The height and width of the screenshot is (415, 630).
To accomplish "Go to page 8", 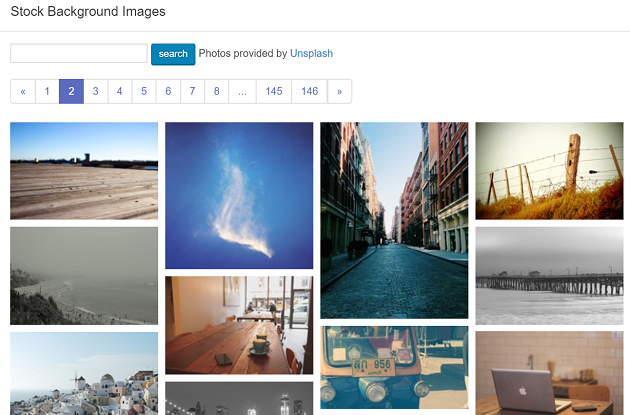I will pos(217,92).
